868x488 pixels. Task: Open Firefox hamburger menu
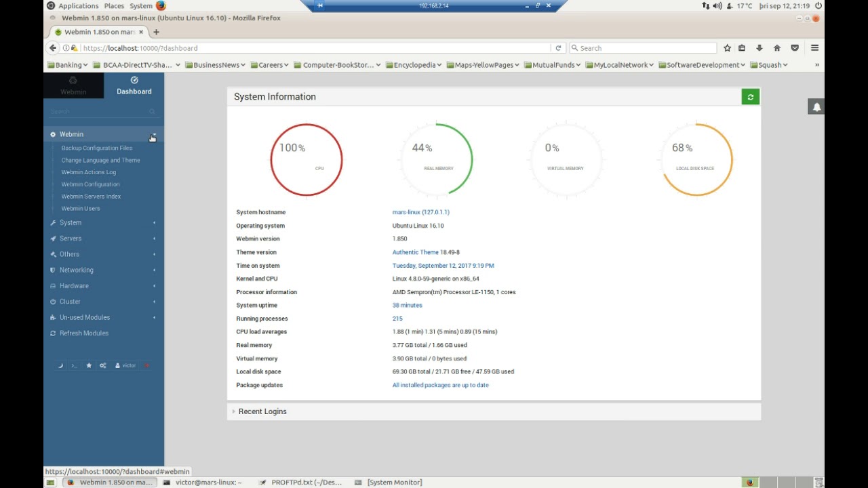814,48
